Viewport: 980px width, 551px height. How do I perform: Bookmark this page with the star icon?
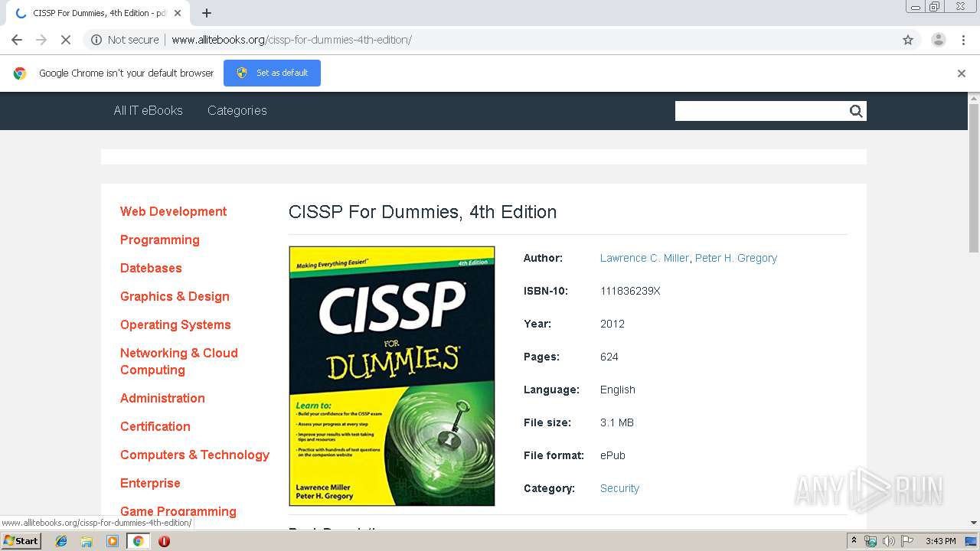click(908, 40)
